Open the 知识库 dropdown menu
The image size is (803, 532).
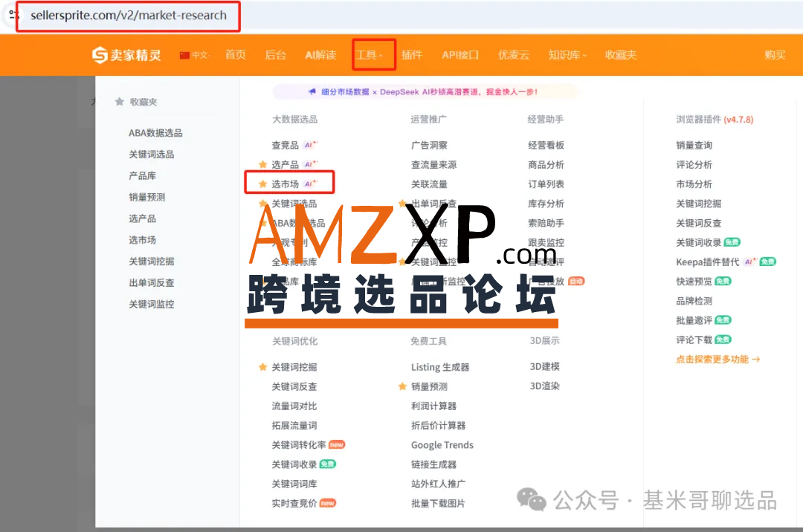pyautogui.click(x=567, y=55)
